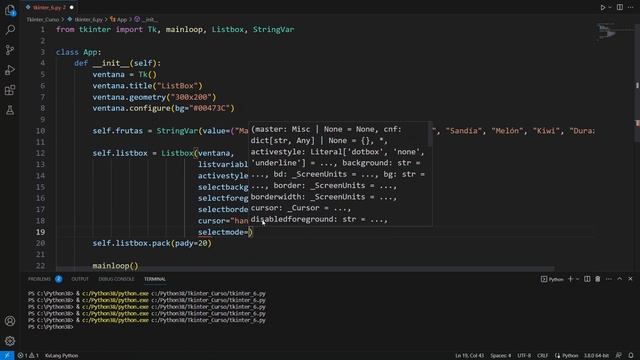Open new terminal launch profile dropdown

coord(577,279)
